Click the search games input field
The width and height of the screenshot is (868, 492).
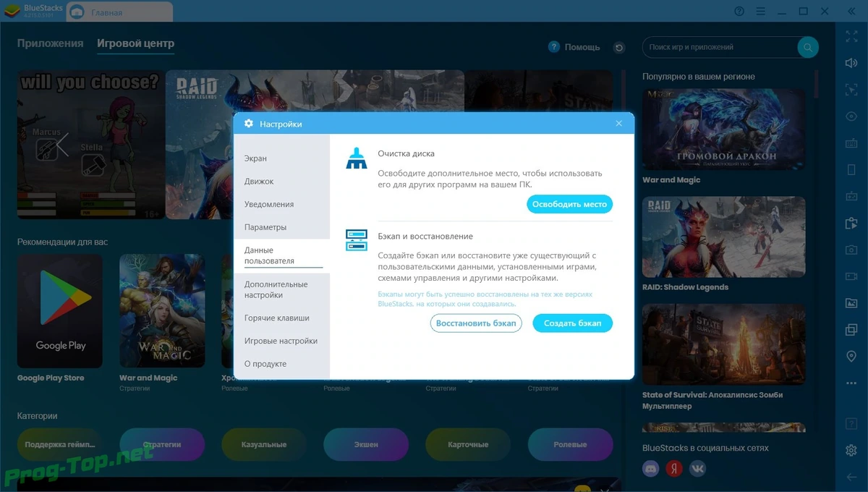(x=719, y=48)
